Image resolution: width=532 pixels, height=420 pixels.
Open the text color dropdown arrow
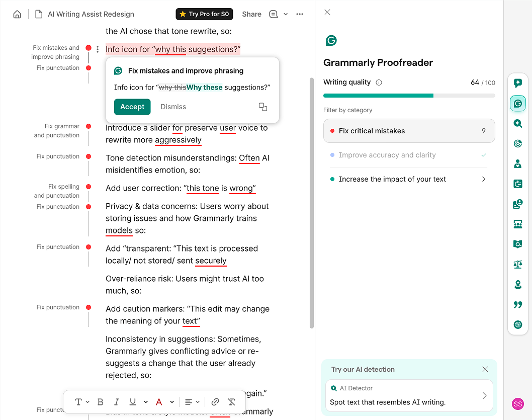[172, 402]
